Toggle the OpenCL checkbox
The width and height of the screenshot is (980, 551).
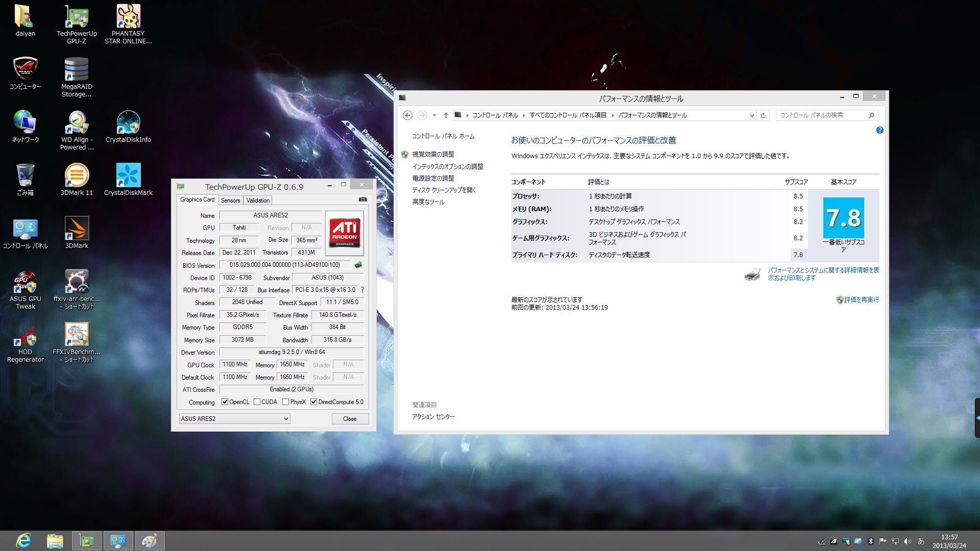225,402
